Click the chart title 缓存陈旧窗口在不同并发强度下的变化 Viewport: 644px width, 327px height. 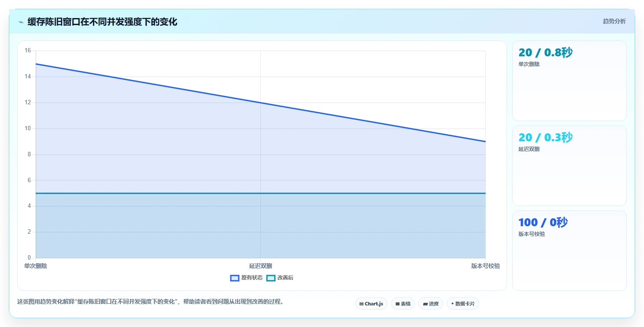[102, 22]
